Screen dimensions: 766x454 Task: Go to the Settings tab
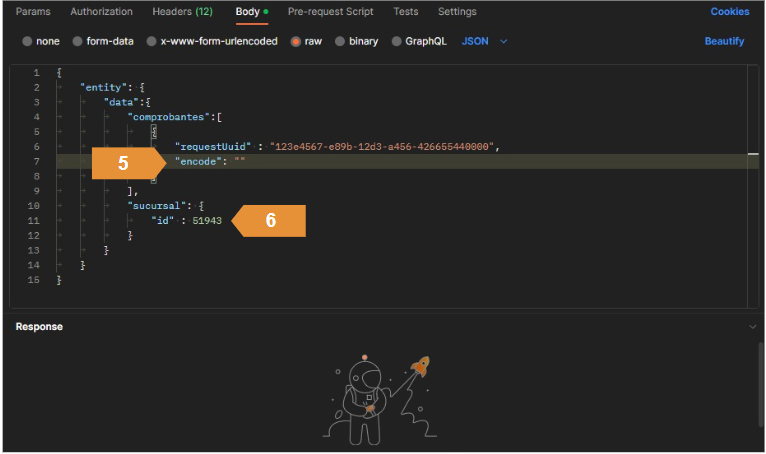click(x=457, y=12)
